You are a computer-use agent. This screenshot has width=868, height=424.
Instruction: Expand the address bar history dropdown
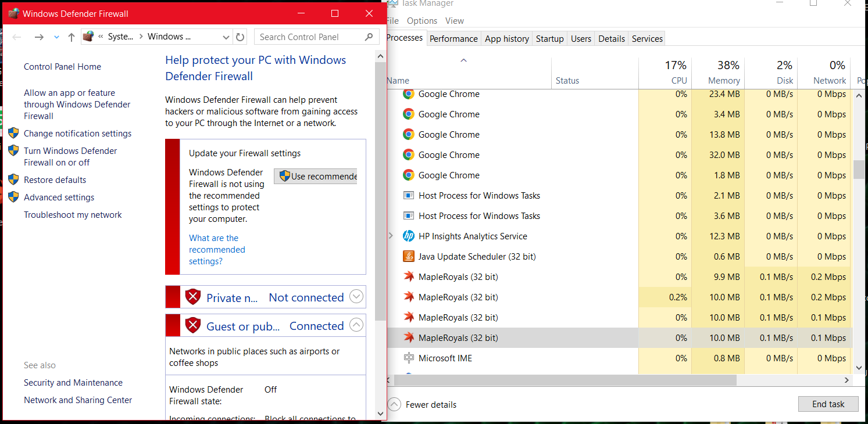tap(226, 37)
